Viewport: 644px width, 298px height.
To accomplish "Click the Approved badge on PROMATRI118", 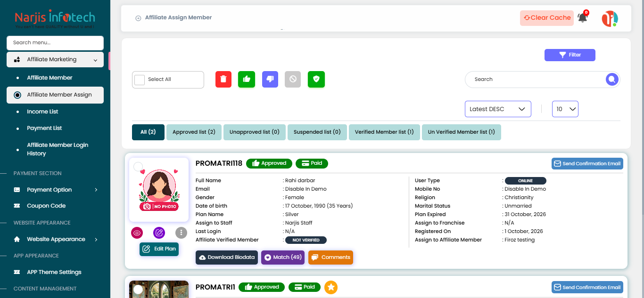I will 269,163.
